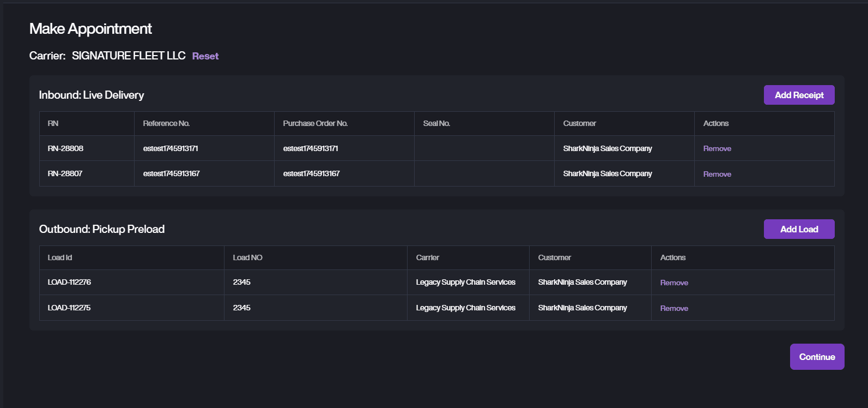The height and width of the screenshot is (408, 868).
Task: Select the RN-28808 cell
Action: 65,148
